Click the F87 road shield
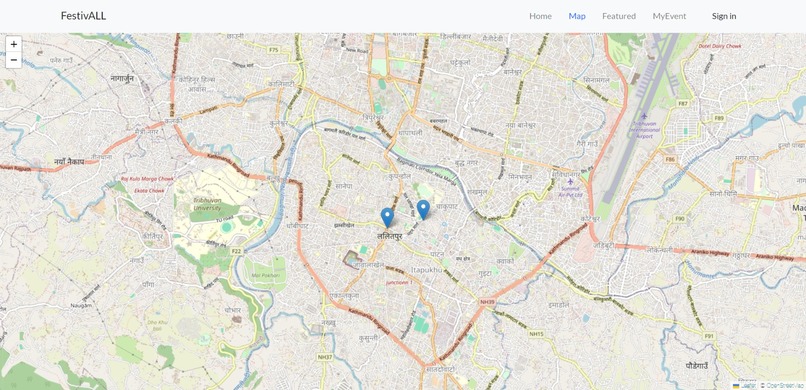 pos(683,104)
